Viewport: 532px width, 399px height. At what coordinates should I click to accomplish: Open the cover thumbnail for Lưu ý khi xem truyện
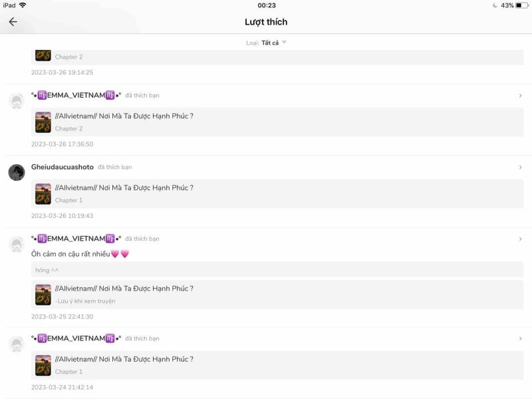43,295
